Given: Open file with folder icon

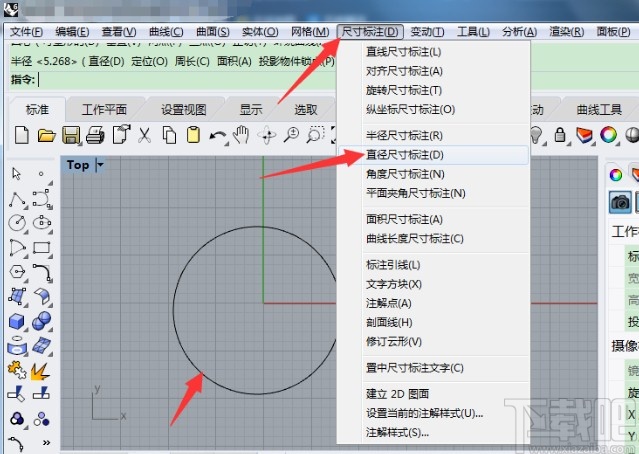Looking at the screenshot, I should pyautogui.click(x=46, y=135).
